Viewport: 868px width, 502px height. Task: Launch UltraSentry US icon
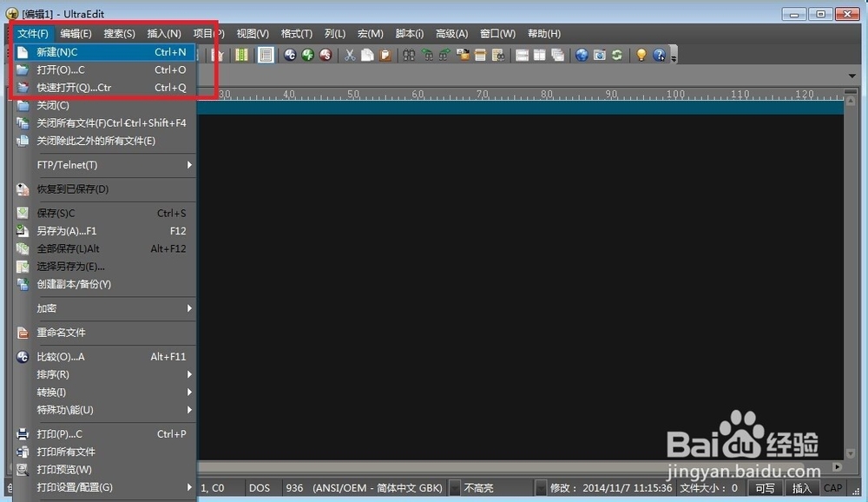click(325, 55)
